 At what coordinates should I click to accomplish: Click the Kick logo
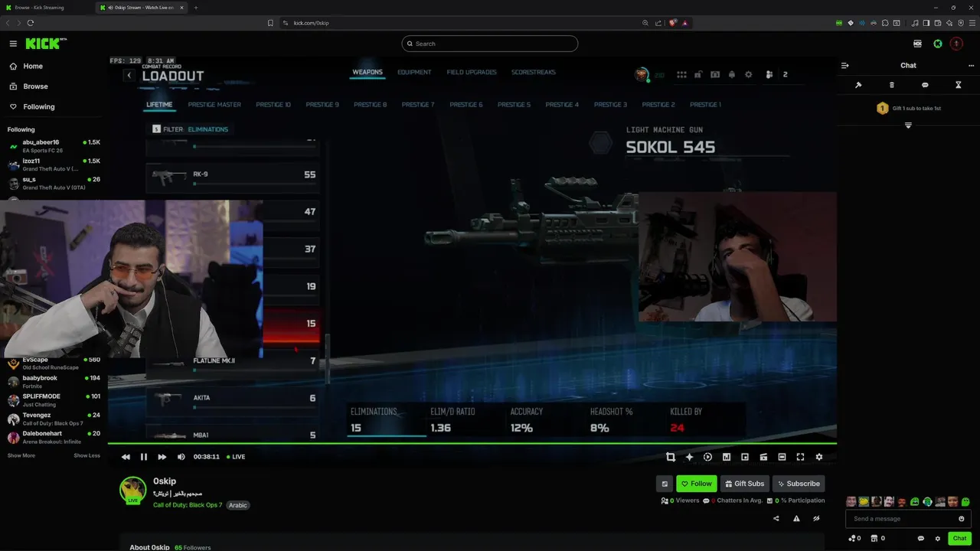point(44,44)
